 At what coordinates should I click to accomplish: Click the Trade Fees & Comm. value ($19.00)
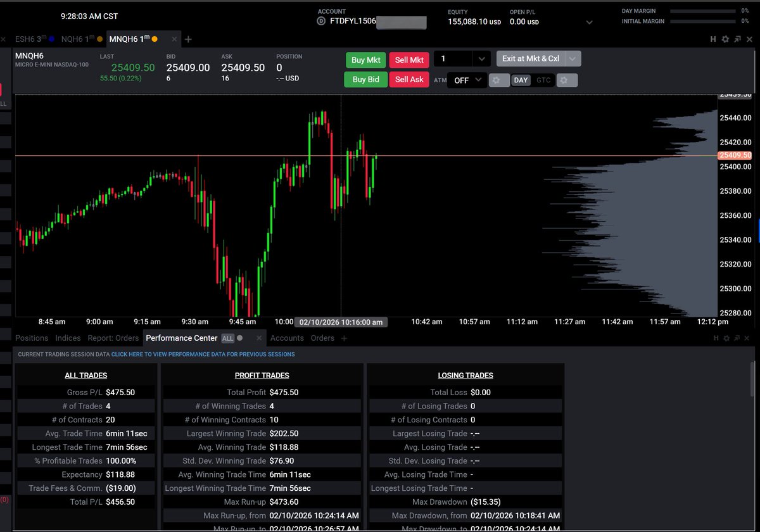pos(121,488)
